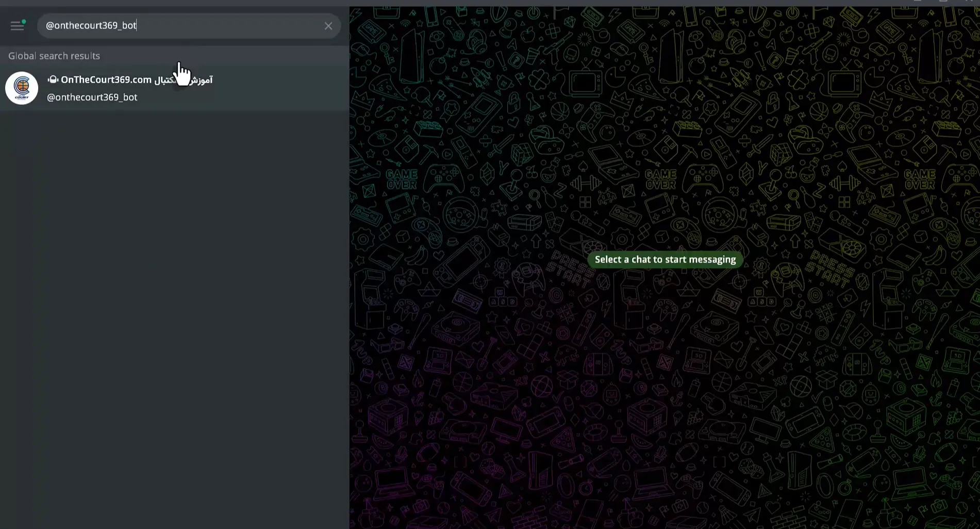Click Select a chat to start messaging
The image size is (980, 529).
click(665, 260)
